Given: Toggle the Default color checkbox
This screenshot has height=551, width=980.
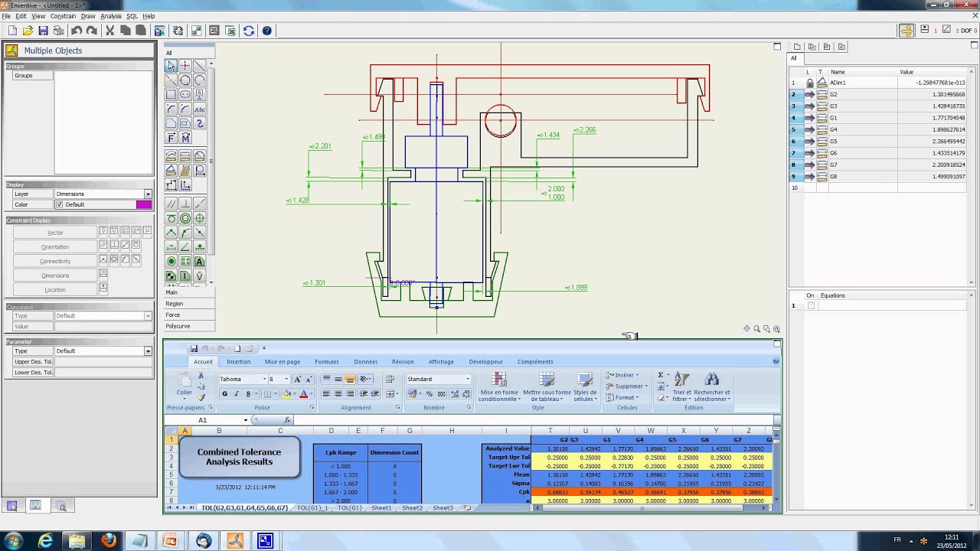Looking at the screenshot, I should click(x=60, y=204).
